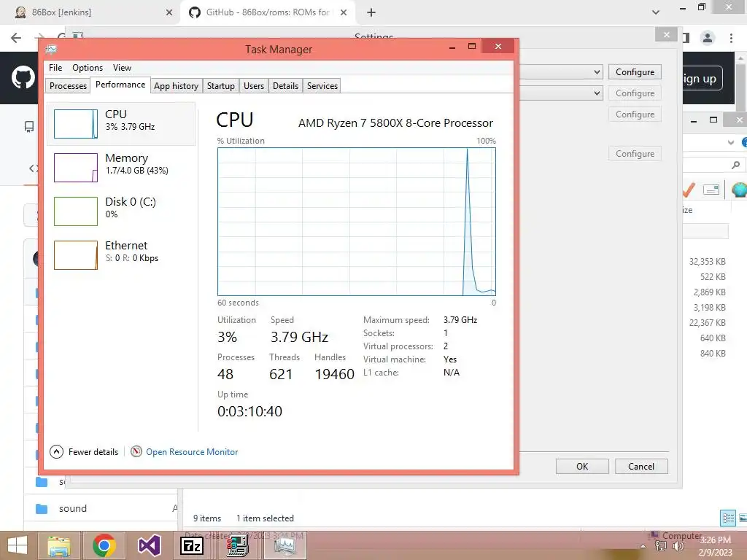Click the clock showing 3:26 PM
This screenshot has width=747, height=560.
tap(715, 540)
